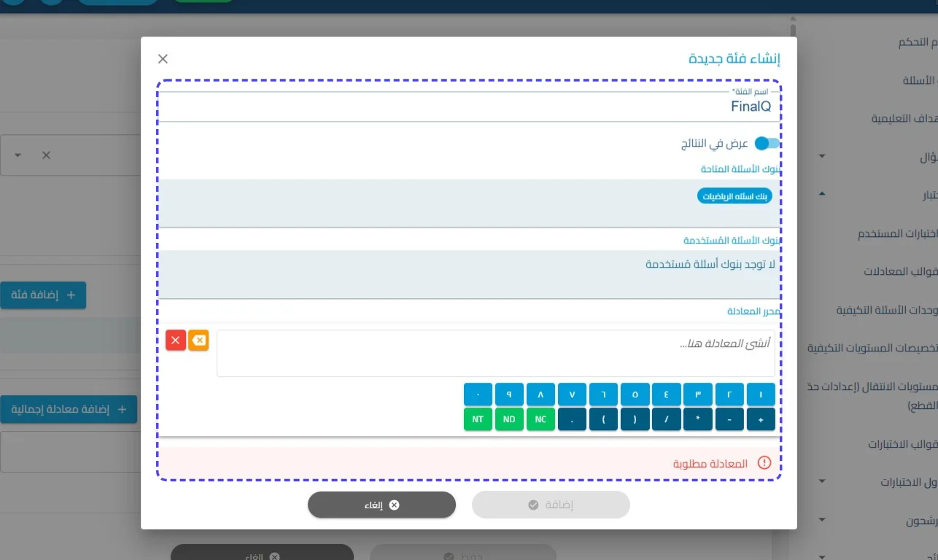Clear the background dropdown selection with X
The height and width of the screenshot is (560, 938).
coord(46,155)
